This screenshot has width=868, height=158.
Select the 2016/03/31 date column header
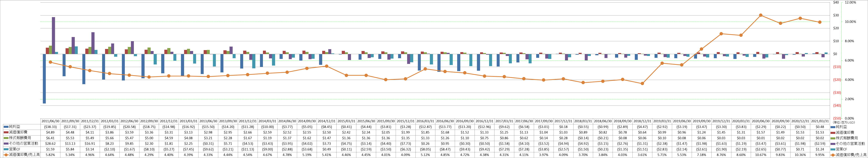click(x=425, y=121)
